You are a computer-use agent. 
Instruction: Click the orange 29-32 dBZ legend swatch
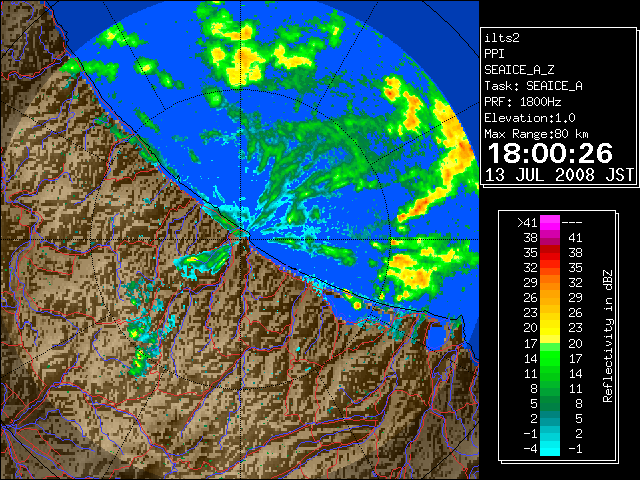coord(550,282)
